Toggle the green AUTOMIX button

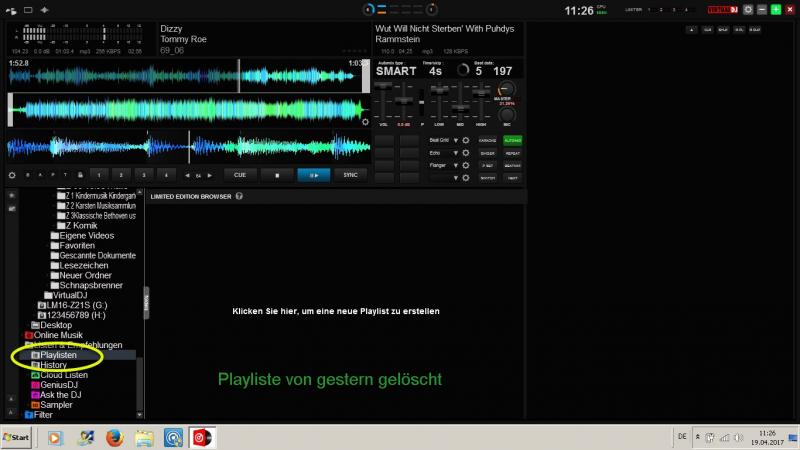tap(512, 140)
